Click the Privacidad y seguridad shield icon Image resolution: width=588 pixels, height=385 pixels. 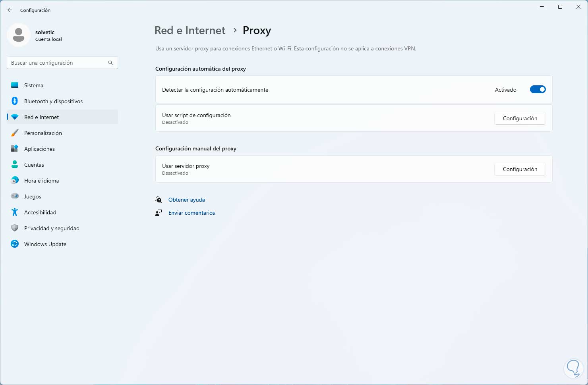(x=15, y=228)
